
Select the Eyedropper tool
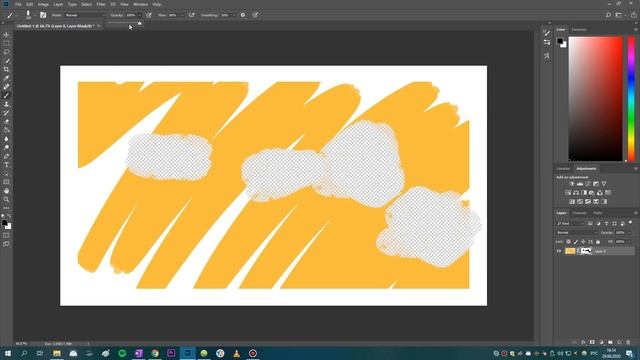pyautogui.click(x=6, y=78)
